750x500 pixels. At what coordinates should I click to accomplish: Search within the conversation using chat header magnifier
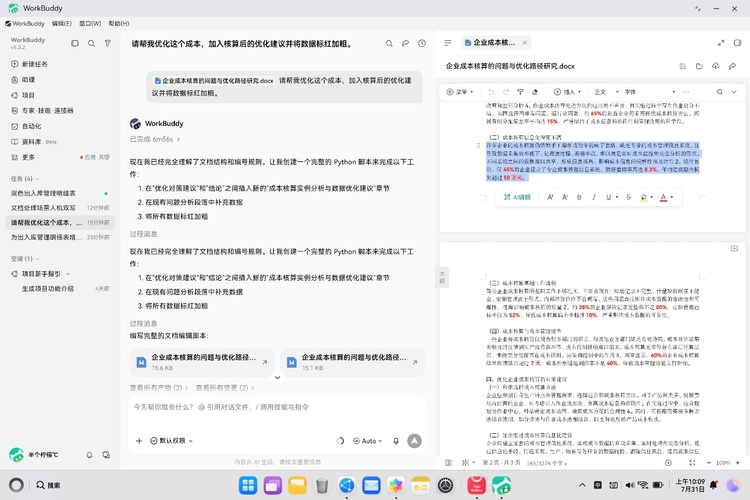[x=389, y=44]
